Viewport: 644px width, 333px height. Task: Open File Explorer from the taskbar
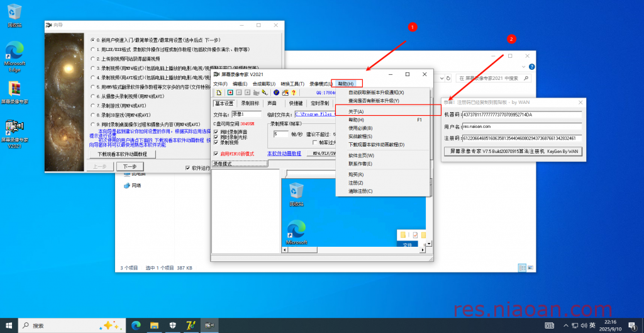(x=154, y=325)
